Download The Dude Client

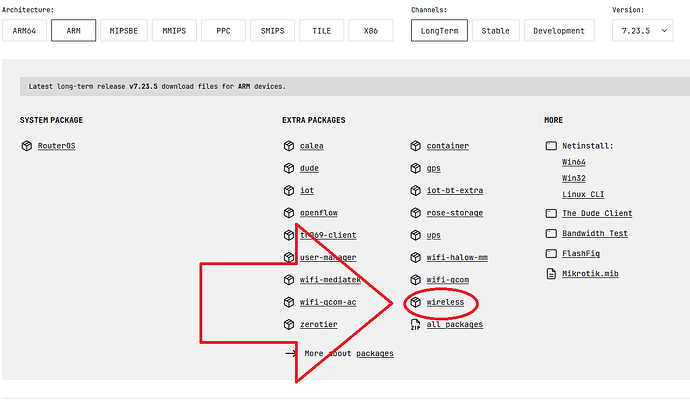pyautogui.click(x=597, y=213)
